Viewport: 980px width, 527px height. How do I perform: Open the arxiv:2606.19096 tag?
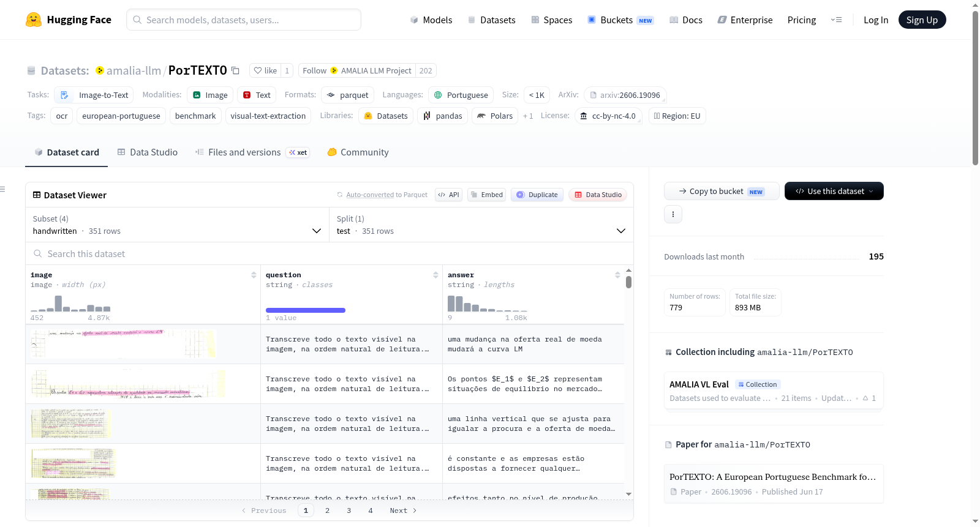tap(625, 95)
